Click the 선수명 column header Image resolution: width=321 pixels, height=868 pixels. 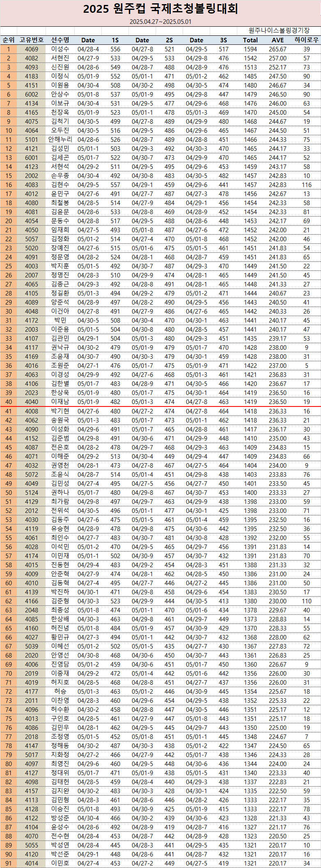tap(60, 40)
